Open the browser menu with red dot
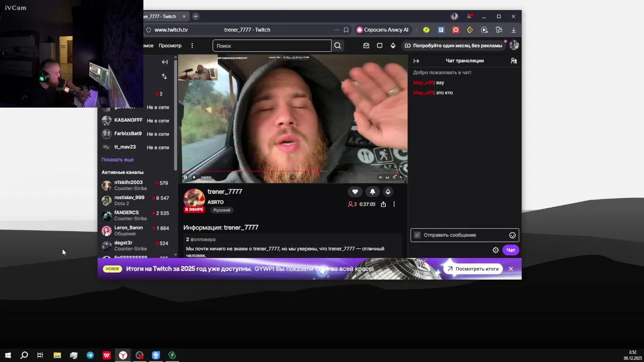 click(469, 16)
